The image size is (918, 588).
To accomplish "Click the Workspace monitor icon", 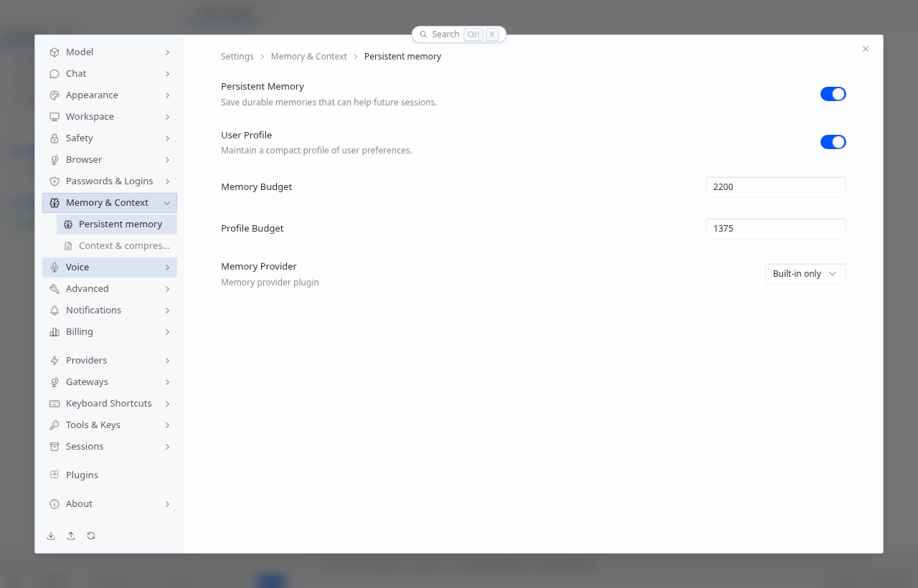I will pos(55,117).
